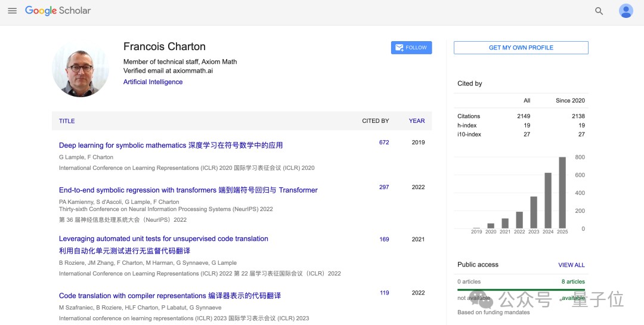This screenshot has width=644, height=325.
Task: Open the hamburger navigation menu
Action: 12,11
